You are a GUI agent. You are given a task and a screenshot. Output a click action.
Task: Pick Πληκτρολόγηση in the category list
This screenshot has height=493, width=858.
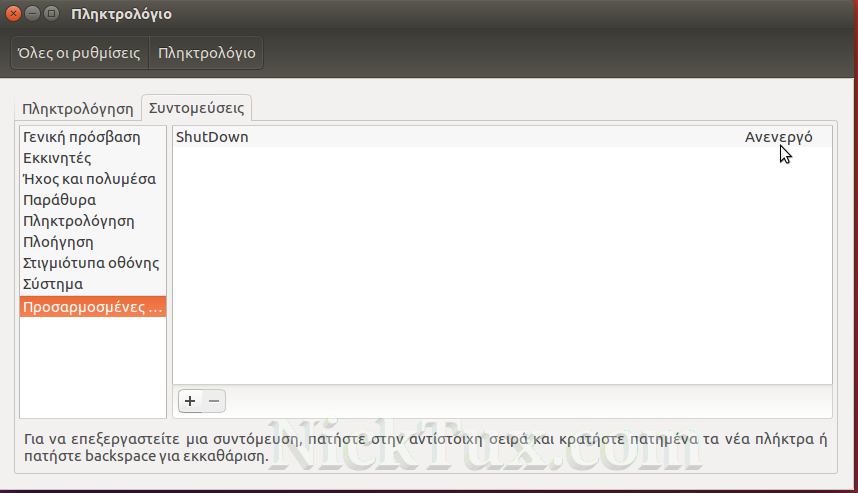78,221
